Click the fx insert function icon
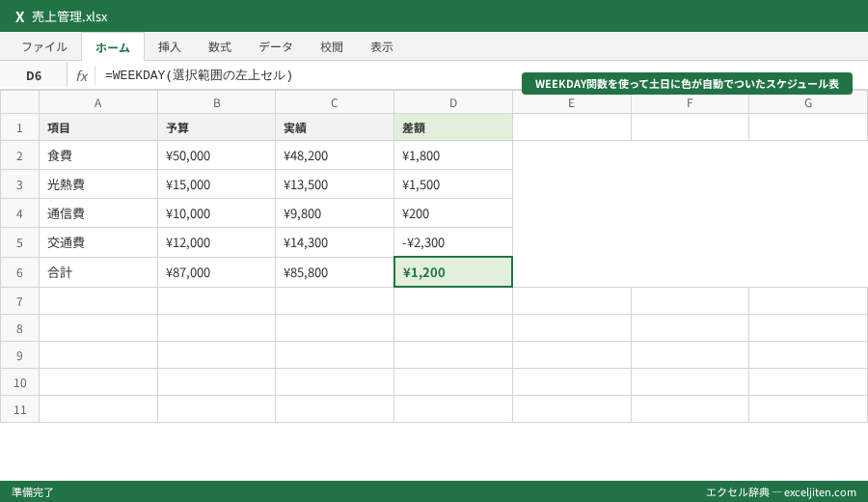 pos(81,76)
